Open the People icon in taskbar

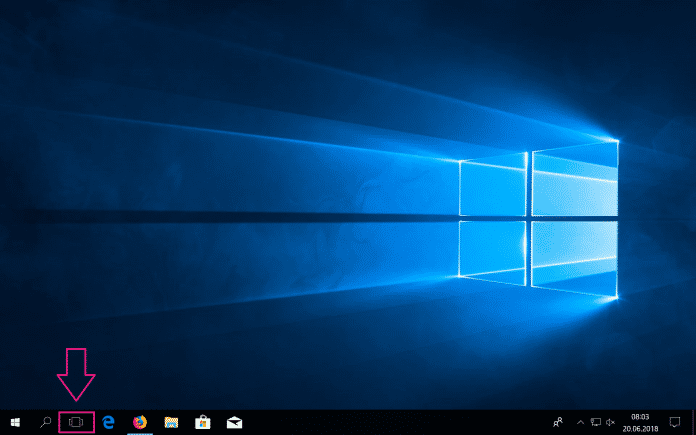[557, 422]
